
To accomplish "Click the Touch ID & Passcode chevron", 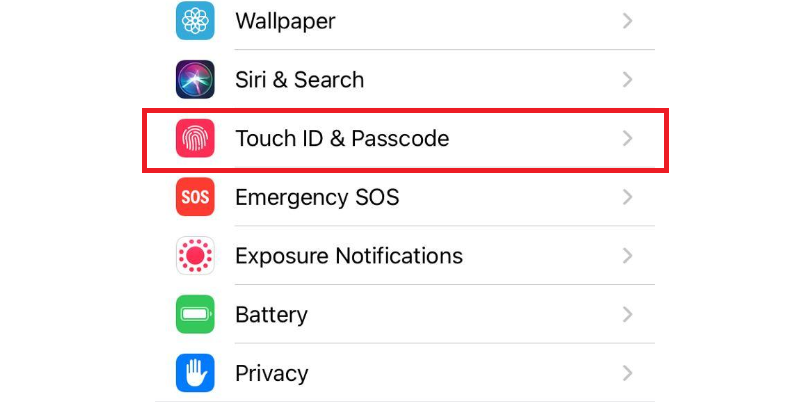I will click(x=628, y=138).
